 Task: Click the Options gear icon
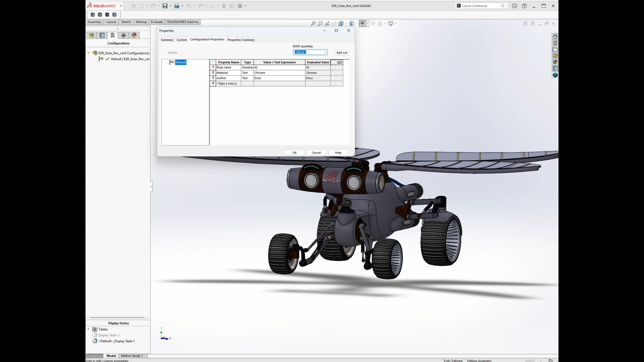240,6
